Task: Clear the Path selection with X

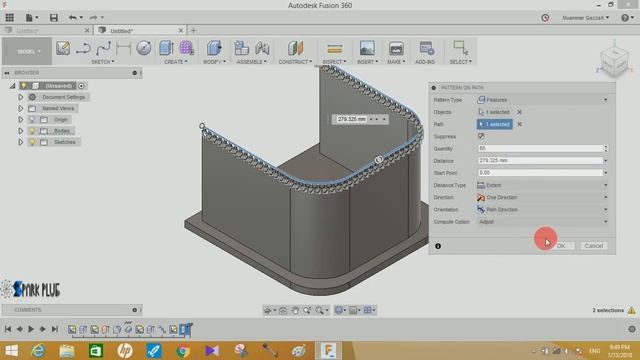Action: pyautogui.click(x=519, y=124)
